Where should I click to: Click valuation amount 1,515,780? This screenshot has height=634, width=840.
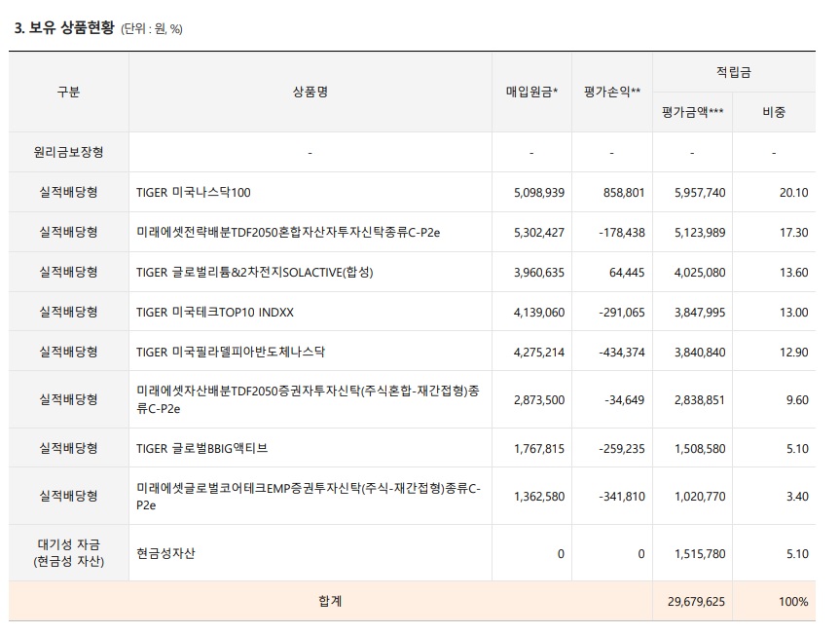coord(700,553)
